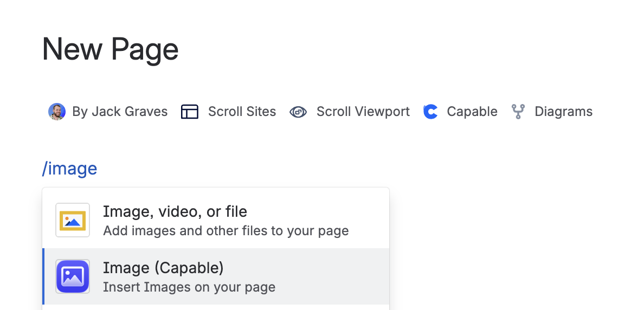
Task: Click the purple Image (Capable) icon
Action: pyautogui.click(x=72, y=276)
